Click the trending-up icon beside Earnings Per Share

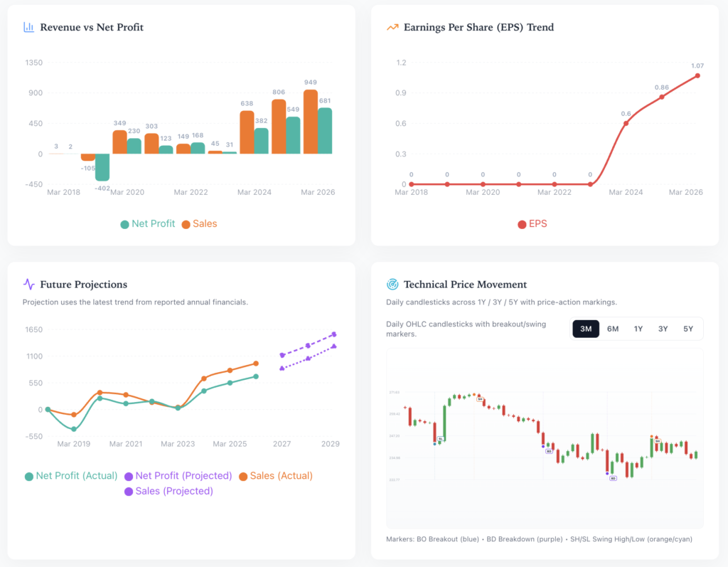click(392, 27)
